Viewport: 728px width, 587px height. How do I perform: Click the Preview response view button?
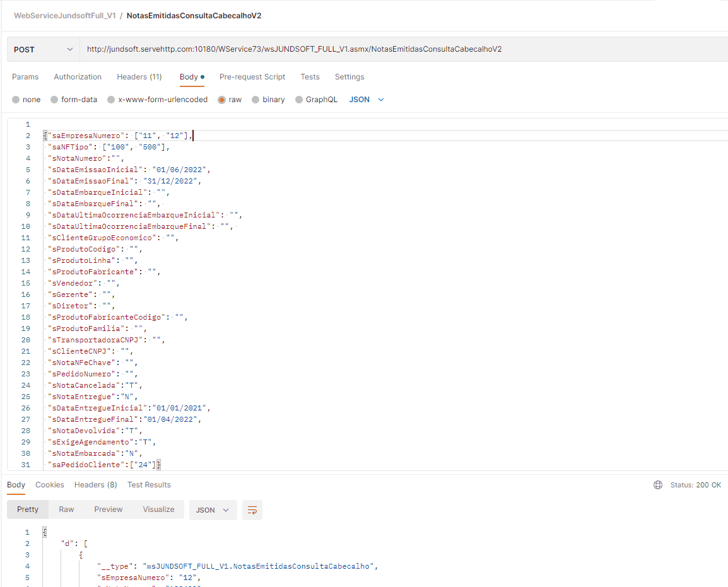pos(109,509)
